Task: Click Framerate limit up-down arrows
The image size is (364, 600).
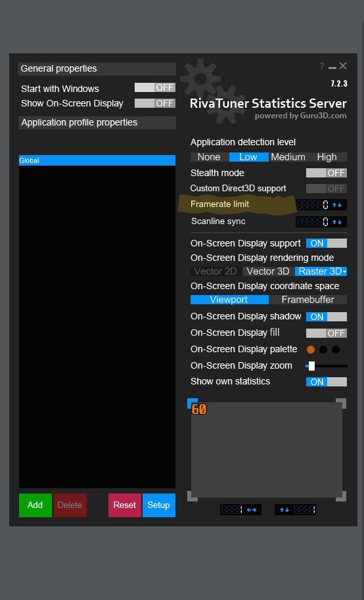Action: (x=337, y=205)
